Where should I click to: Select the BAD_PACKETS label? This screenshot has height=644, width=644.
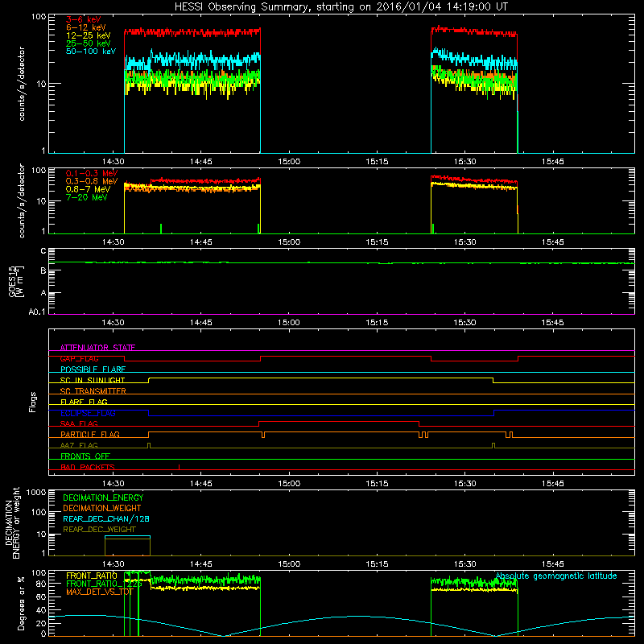point(88,467)
